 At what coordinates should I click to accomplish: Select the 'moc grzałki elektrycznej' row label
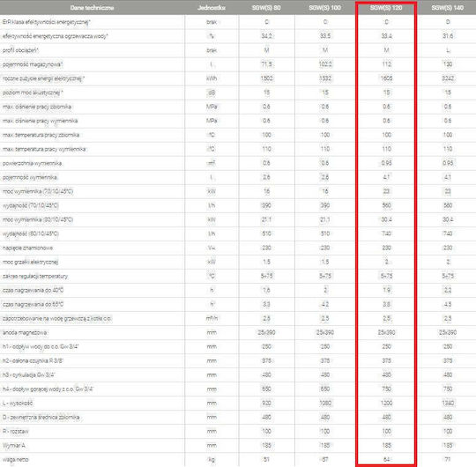pos(30,262)
